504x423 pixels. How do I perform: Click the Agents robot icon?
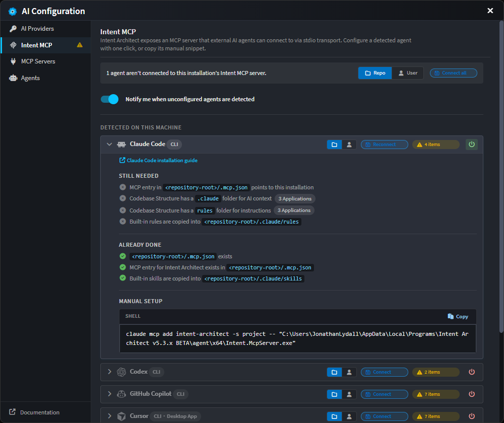click(13, 78)
